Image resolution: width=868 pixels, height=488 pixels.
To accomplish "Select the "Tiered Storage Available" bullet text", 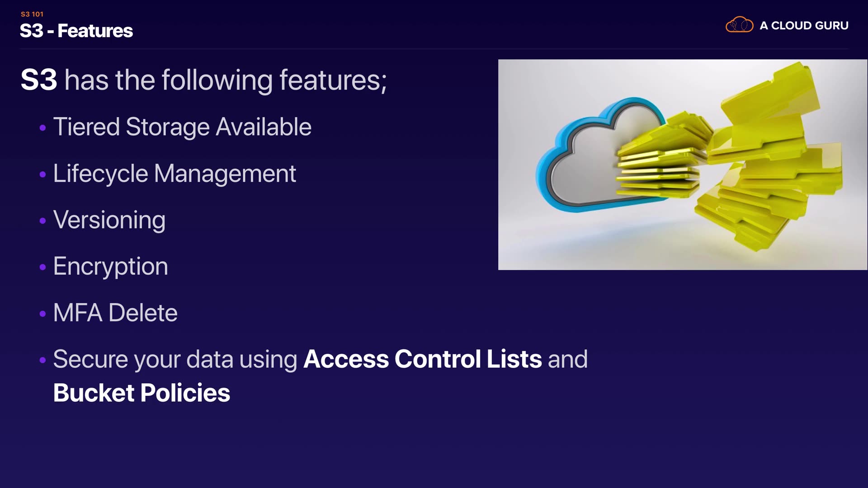I will [182, 127].
